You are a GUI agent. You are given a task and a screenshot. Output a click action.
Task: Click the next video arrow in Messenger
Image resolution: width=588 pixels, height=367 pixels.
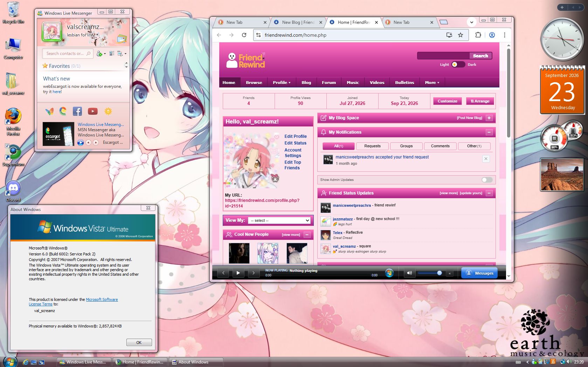pyautogui.click(x=96, y=142)
